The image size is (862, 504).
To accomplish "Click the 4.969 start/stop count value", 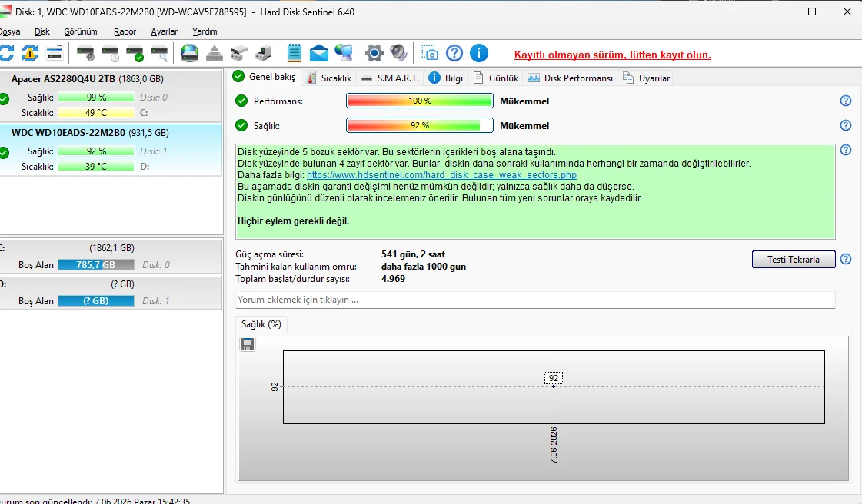I will [393, 278].
